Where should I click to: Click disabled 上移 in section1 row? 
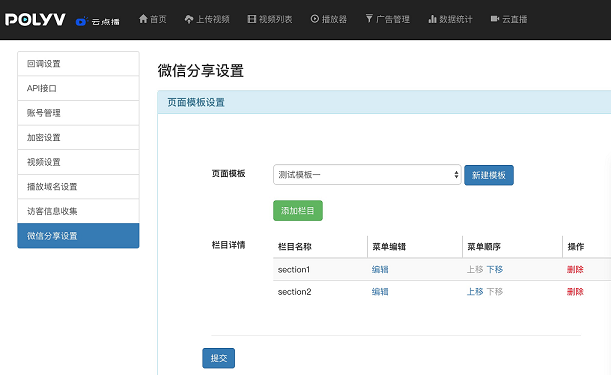coord(475,269)
